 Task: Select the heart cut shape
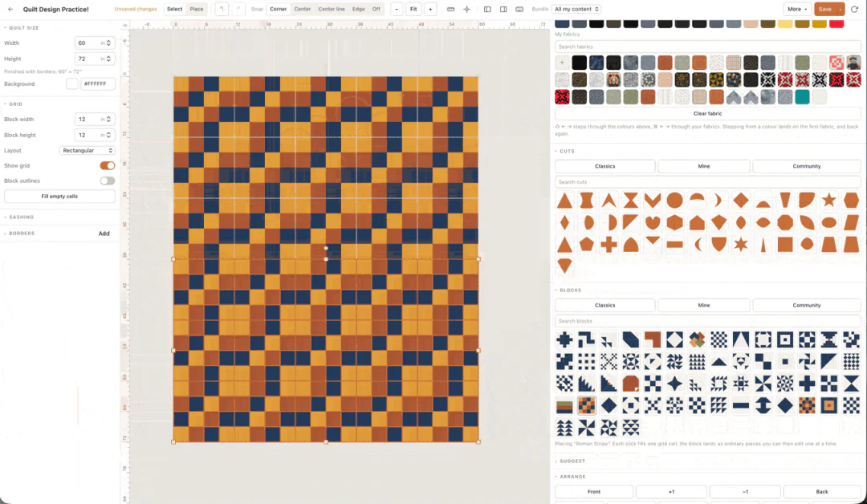[653, 222]
